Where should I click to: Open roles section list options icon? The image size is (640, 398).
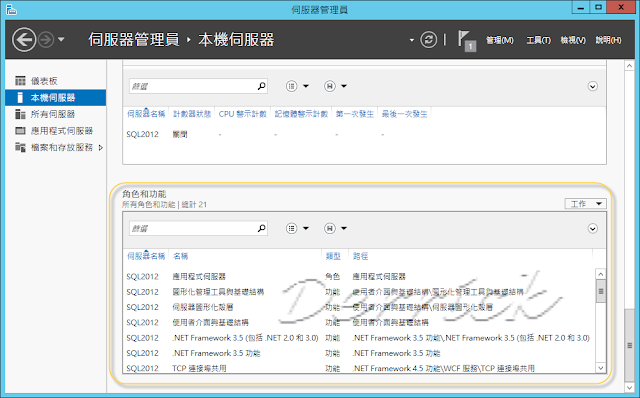(x=291, y=228)
